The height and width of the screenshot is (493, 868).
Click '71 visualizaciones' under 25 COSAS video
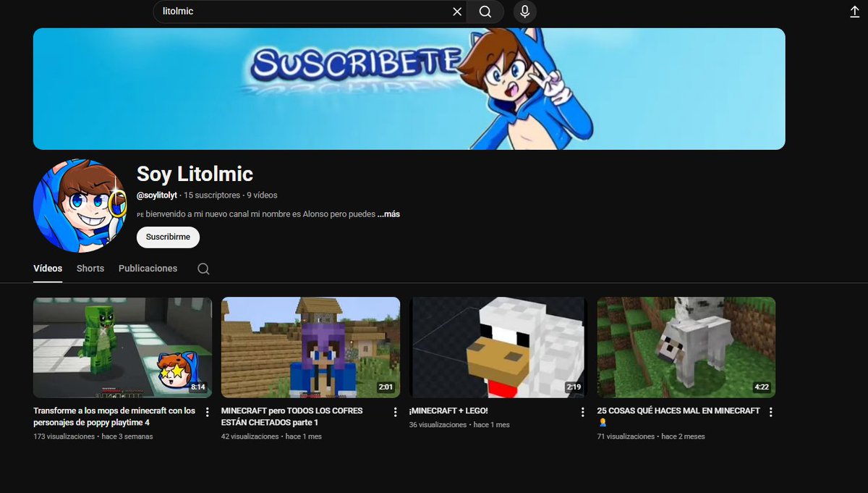pos(626,437)
